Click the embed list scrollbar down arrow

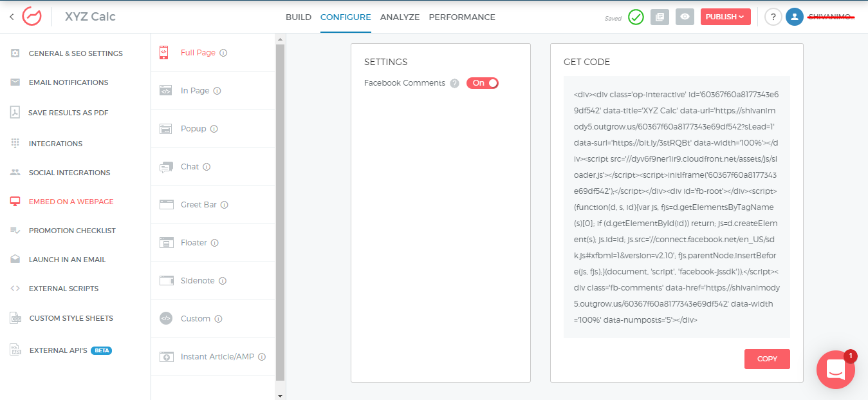click(280, 395)
